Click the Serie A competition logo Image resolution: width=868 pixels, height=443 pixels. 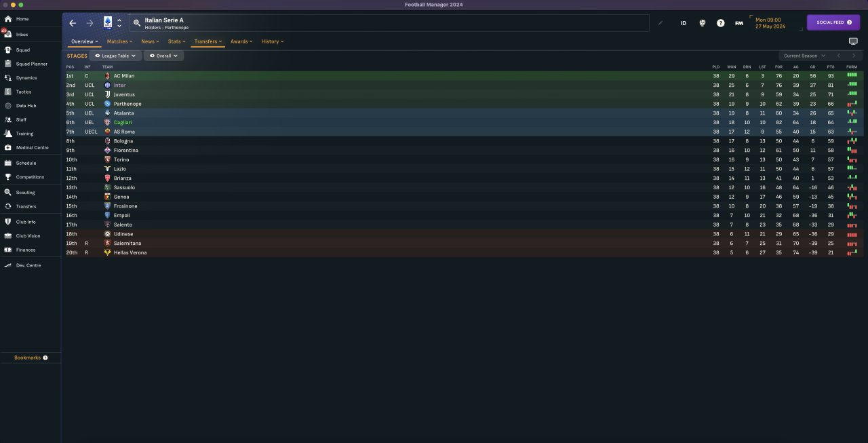pyautogui.click(x=108, y=23)
